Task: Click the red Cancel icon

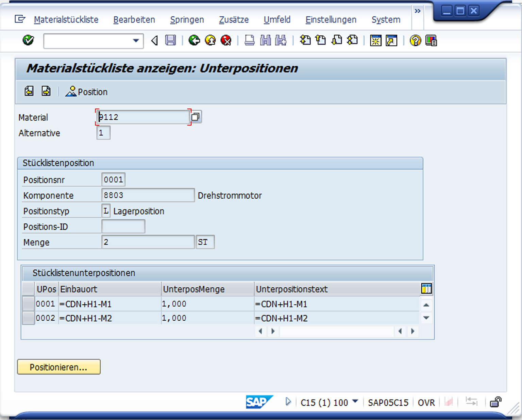Action: (x=226, y=40)
